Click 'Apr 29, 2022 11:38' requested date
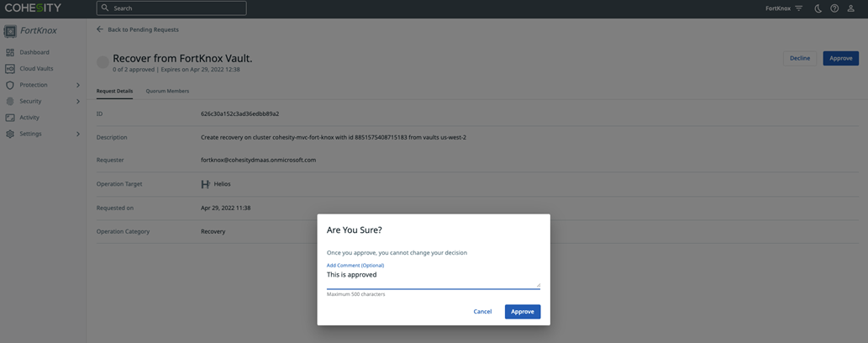 tap(226, 208)
